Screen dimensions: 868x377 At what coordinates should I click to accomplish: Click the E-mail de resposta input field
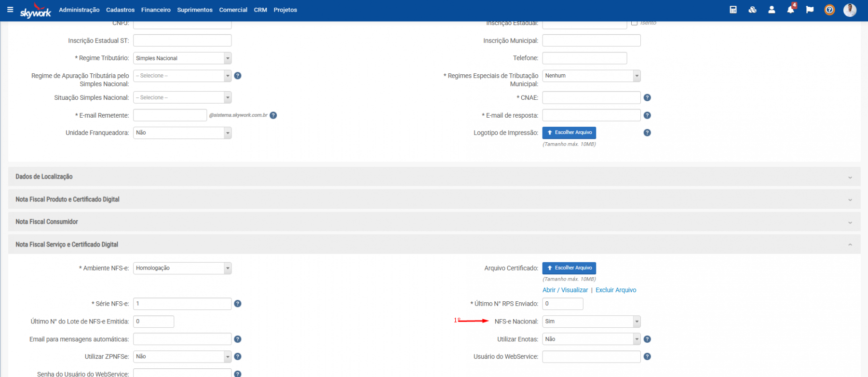591,115
